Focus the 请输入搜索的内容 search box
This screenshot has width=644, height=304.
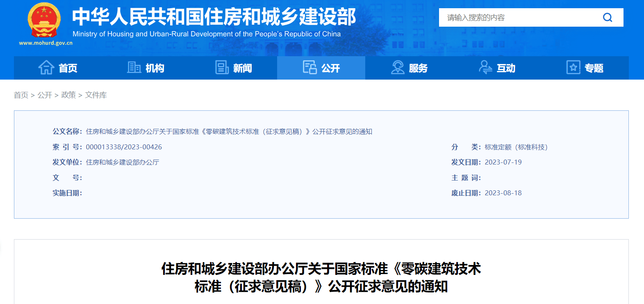(517, 18)
